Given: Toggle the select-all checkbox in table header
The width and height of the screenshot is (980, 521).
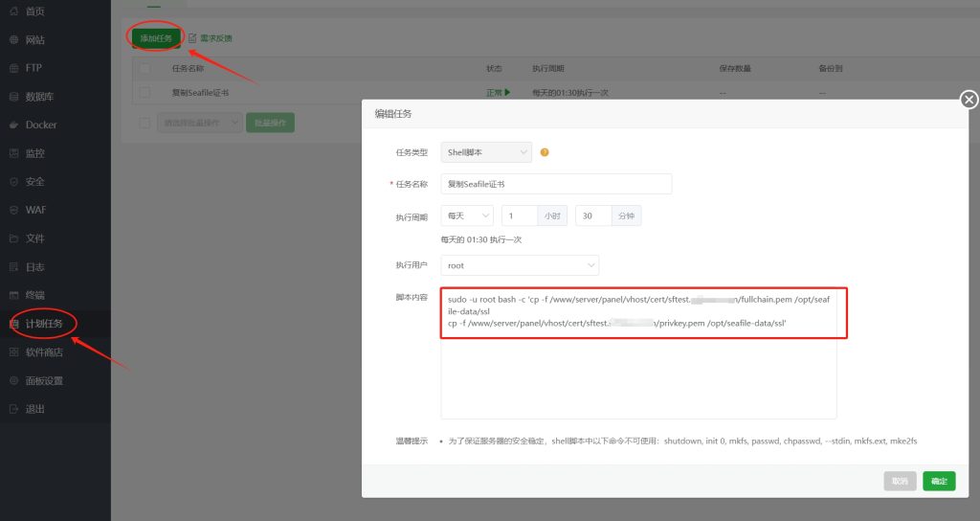Looking at the screenshot, I should (145, 68).
